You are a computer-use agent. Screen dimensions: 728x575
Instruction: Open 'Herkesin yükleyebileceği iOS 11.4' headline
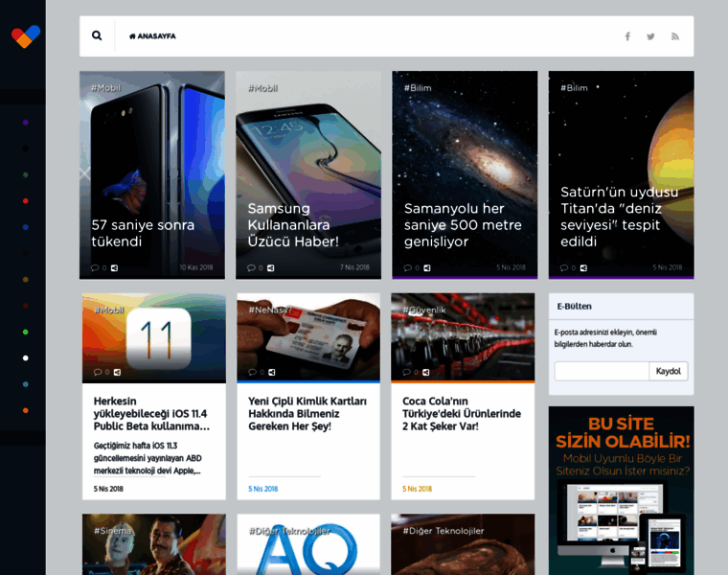(151, 413)
